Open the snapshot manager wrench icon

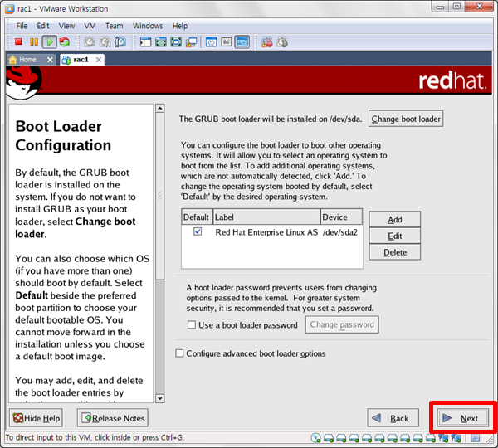(120, 41)
